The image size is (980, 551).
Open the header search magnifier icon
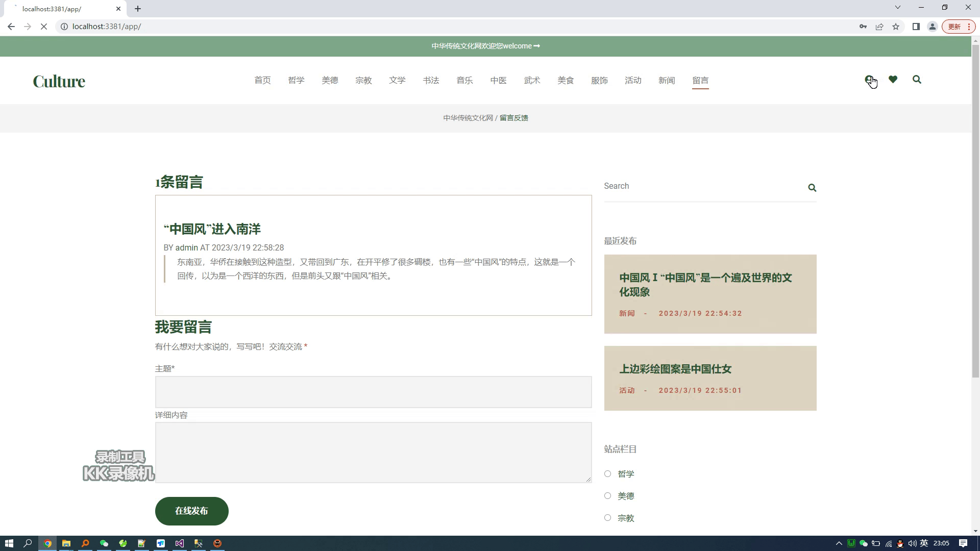click(917, 80)
